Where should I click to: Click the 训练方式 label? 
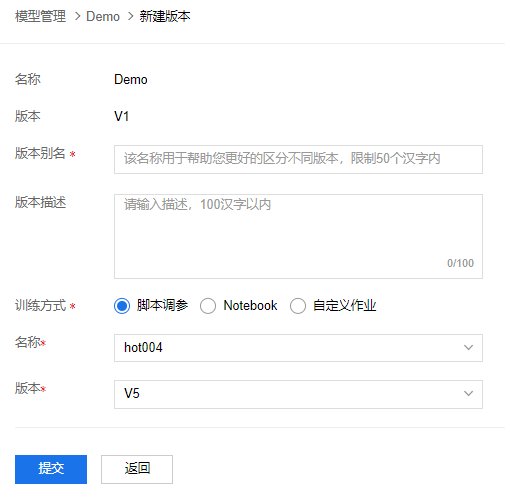[40, 305]
